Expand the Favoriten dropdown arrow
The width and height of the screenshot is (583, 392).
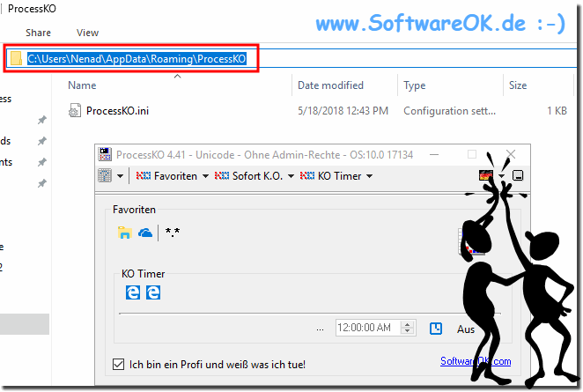coord(205,176)
